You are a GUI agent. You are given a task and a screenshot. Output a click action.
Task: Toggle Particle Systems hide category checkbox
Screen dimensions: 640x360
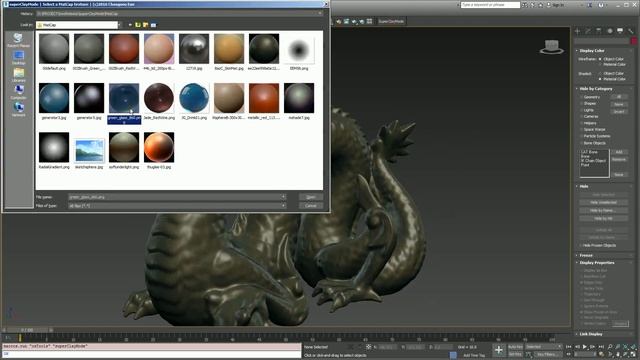tap(581, 136)
